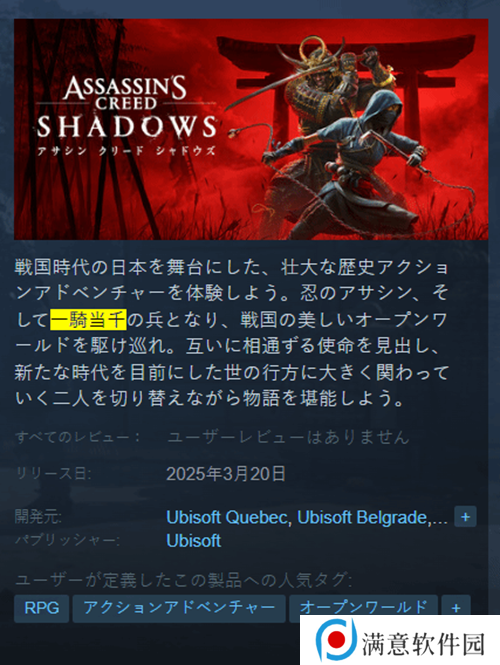Select the RPG tag
The width and height of the screenshot is (500, 665).
click(42, 608)
